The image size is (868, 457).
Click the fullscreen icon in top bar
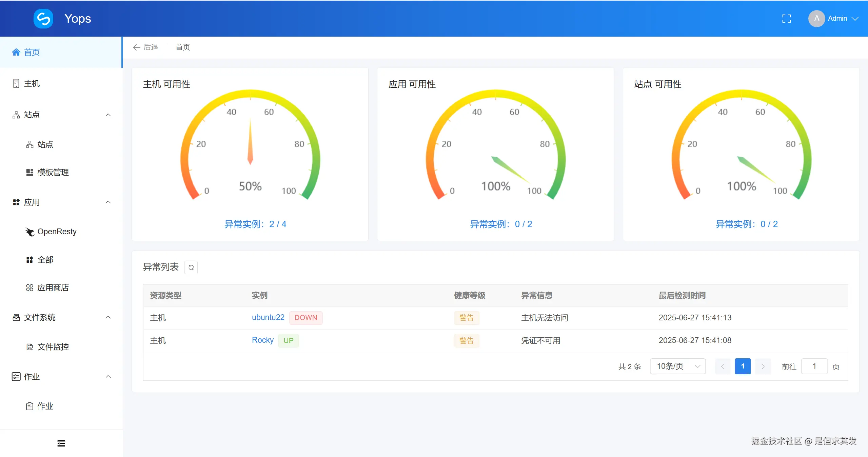coord(787,18)
